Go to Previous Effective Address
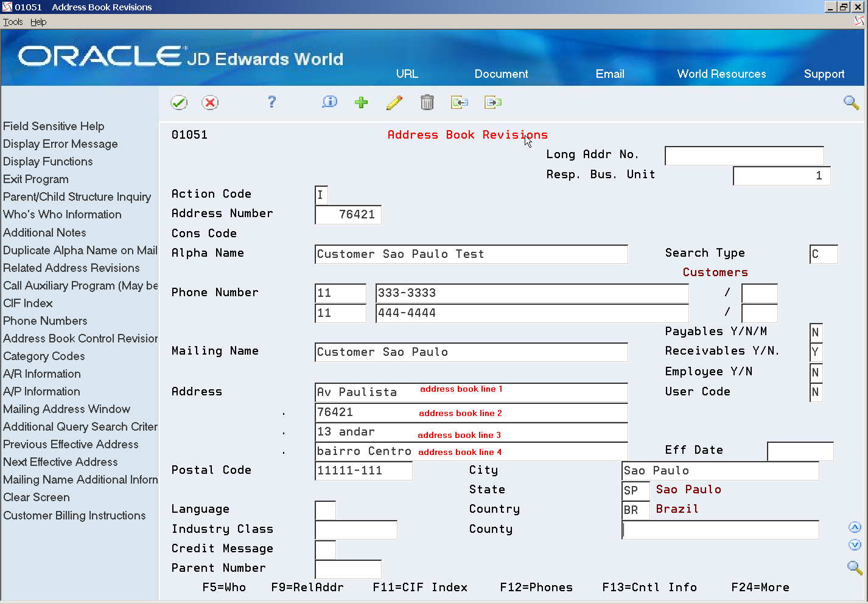Screen dimensions: 868x604 pyautogui.click(x=71, y=444)
